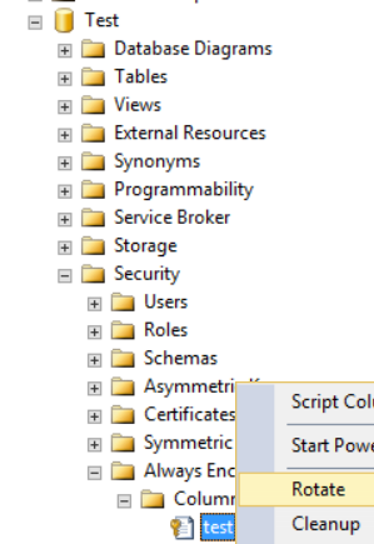Screen dimensions: 374x544
Task: Click the Certificates folder icon
Action: coord(123,414)
